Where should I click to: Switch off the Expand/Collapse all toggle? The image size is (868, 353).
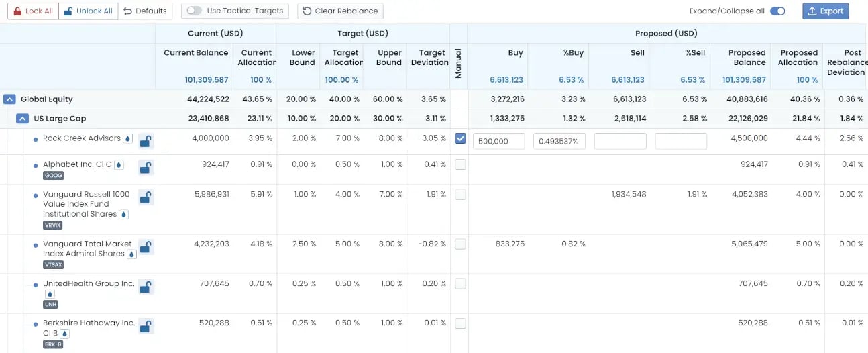[777, 11]
